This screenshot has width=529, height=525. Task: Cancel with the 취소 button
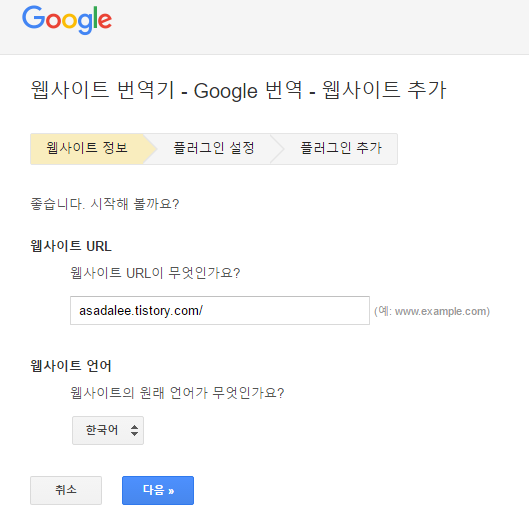66,490
